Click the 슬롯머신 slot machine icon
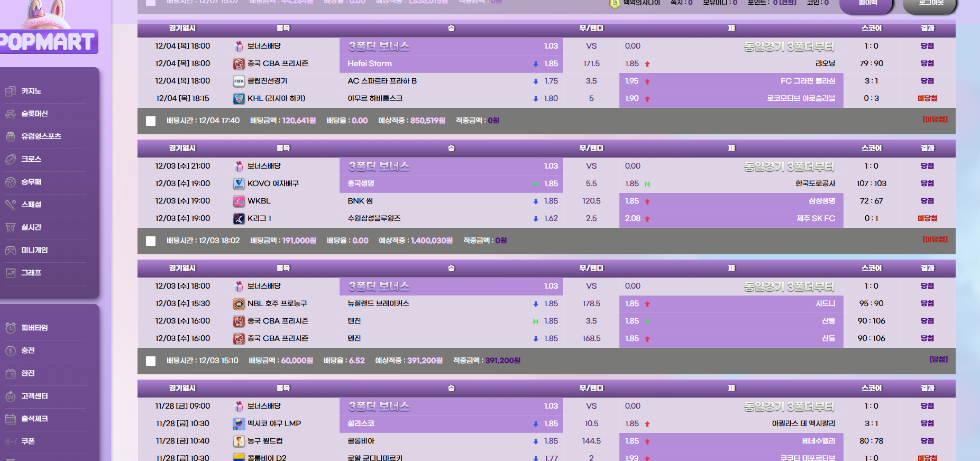The height and width of the screenshot is (461, 980). [x=11, y=114]
